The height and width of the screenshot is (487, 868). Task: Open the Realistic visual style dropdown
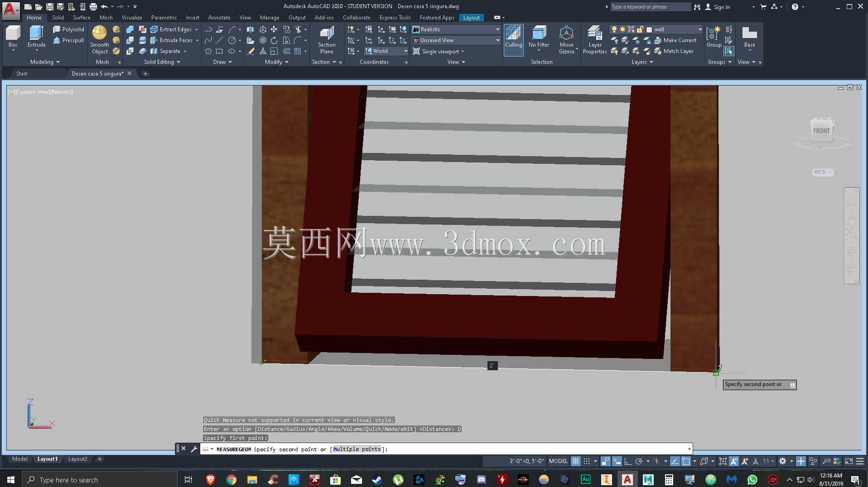coord(456,29)
